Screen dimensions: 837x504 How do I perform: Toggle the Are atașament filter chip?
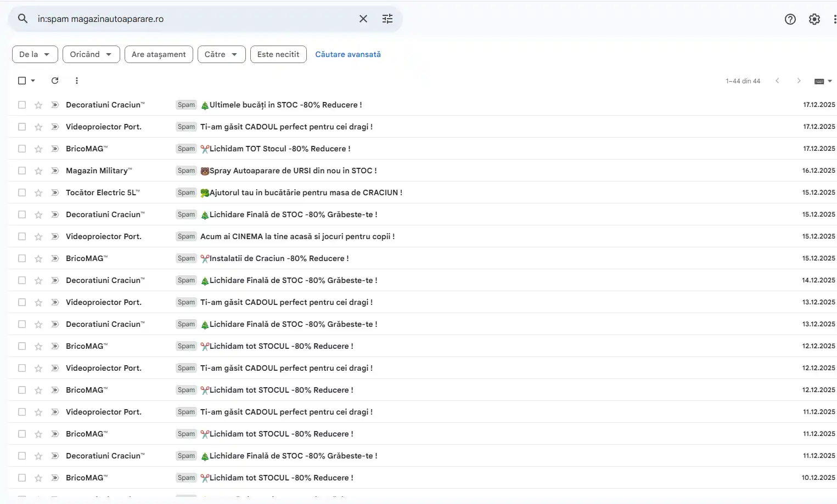click(159, 54)
